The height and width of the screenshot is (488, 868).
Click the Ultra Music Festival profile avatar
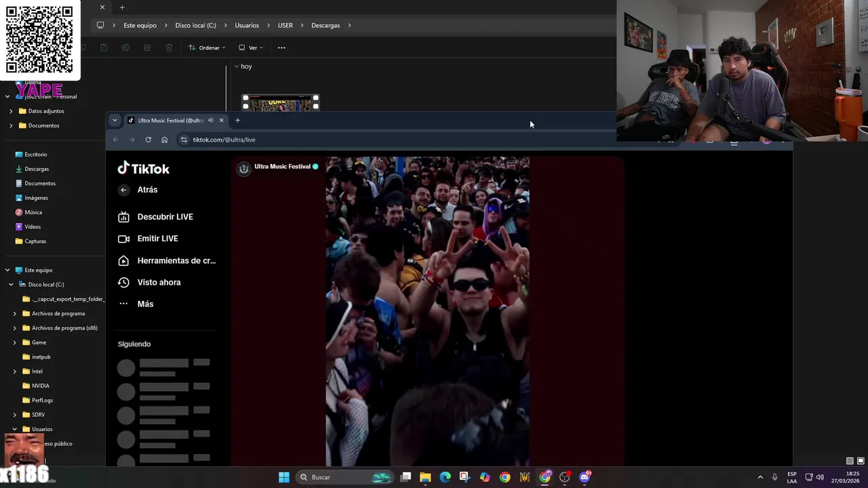tap(243, 168)
